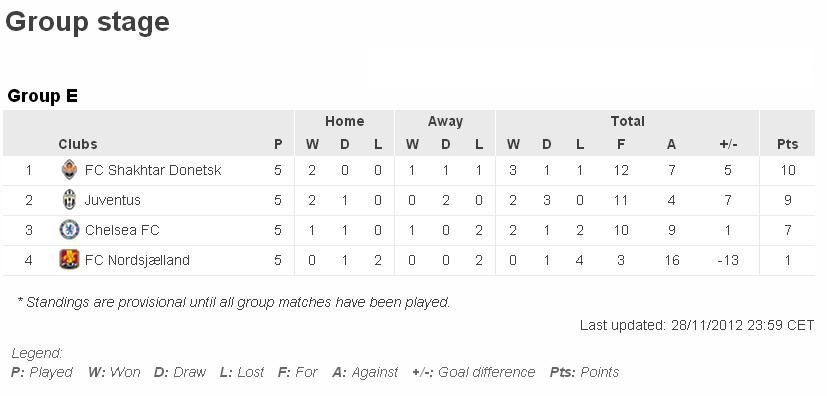Click Shakhtar's 10 points cell
827x396 pixels.
787,170
